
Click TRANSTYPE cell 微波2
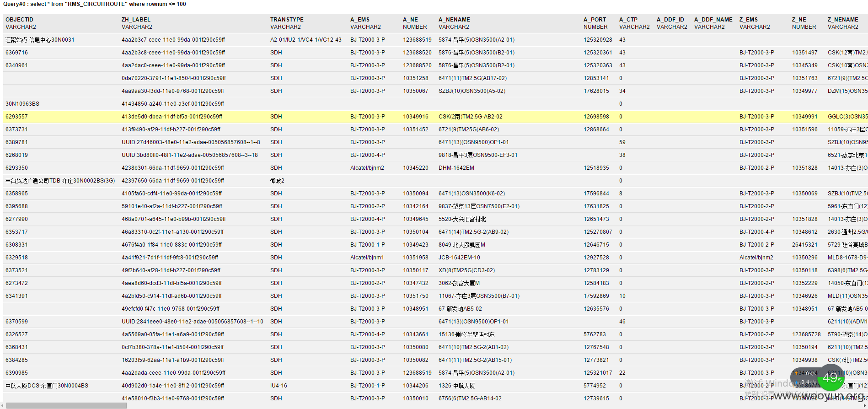coord(277,181)
